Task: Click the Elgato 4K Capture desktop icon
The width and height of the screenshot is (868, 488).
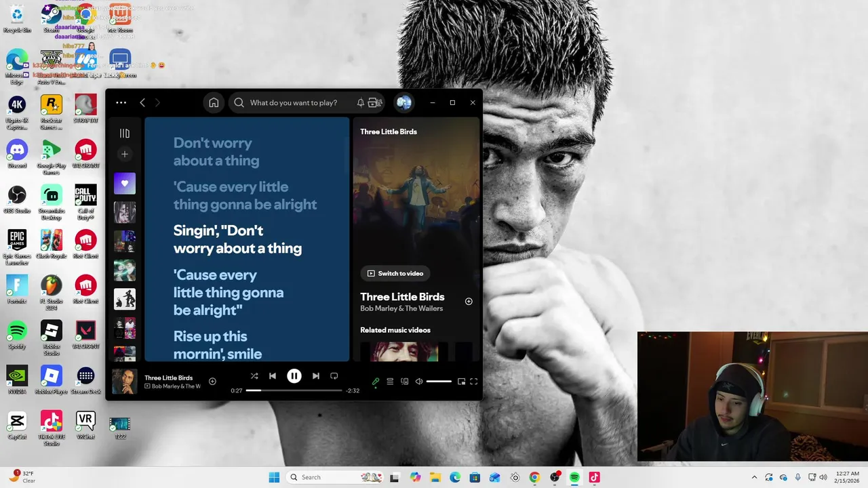Action: point(17,113)
